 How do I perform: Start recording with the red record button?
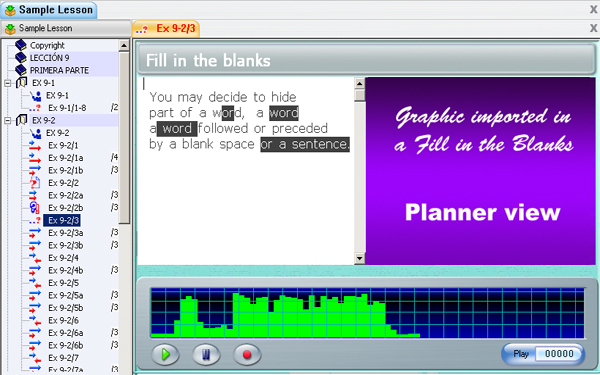[x=247, y=354]
